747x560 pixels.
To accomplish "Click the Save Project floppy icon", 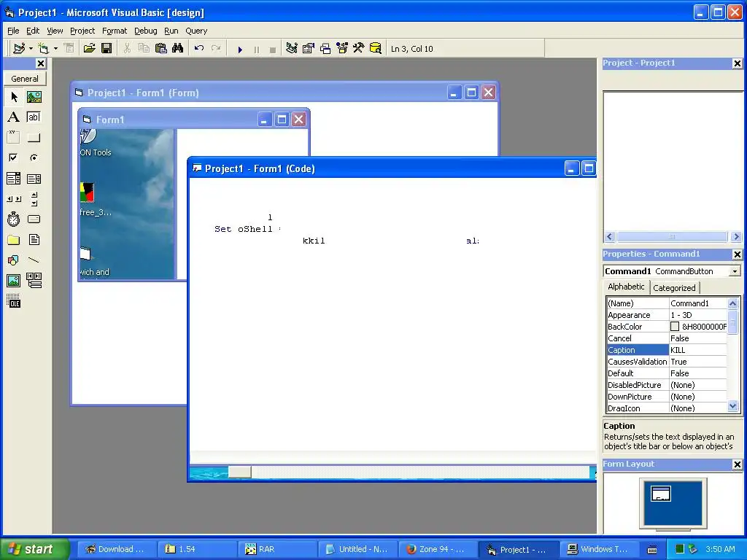I will (107, 49).
